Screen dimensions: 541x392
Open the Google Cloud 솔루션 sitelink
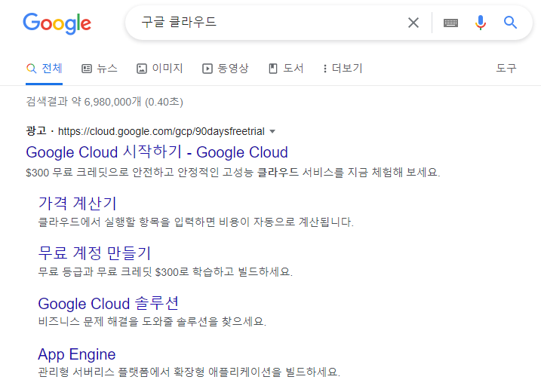109,303
